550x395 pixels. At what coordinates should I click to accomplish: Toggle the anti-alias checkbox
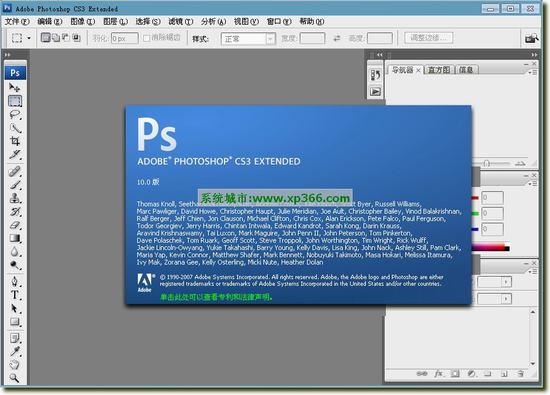tap(147, 38)
